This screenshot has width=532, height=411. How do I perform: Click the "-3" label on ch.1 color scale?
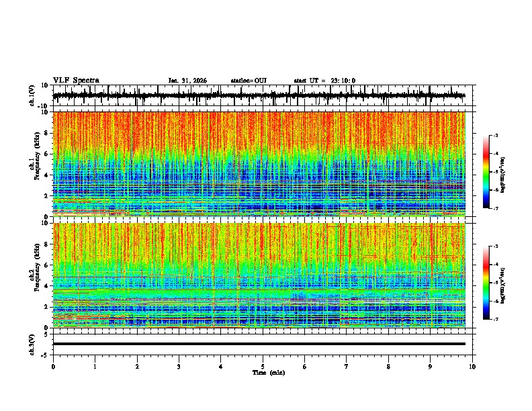tap(495, 135)
